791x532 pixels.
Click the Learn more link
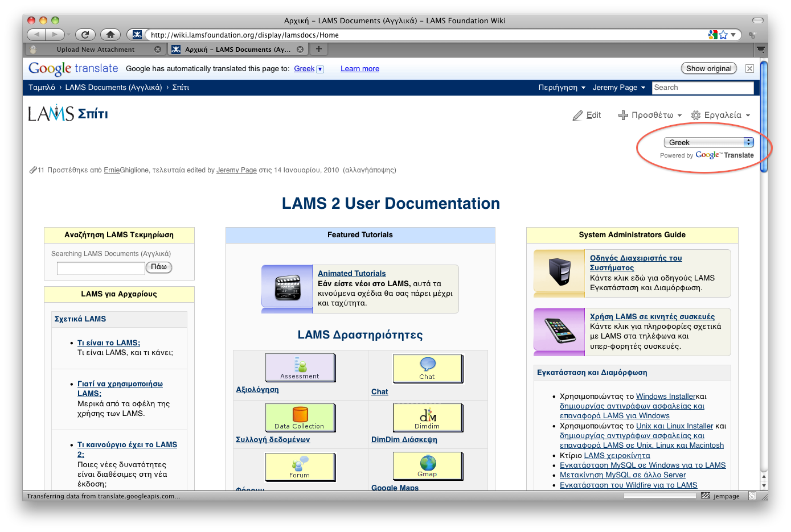click(x=359, y=69)
